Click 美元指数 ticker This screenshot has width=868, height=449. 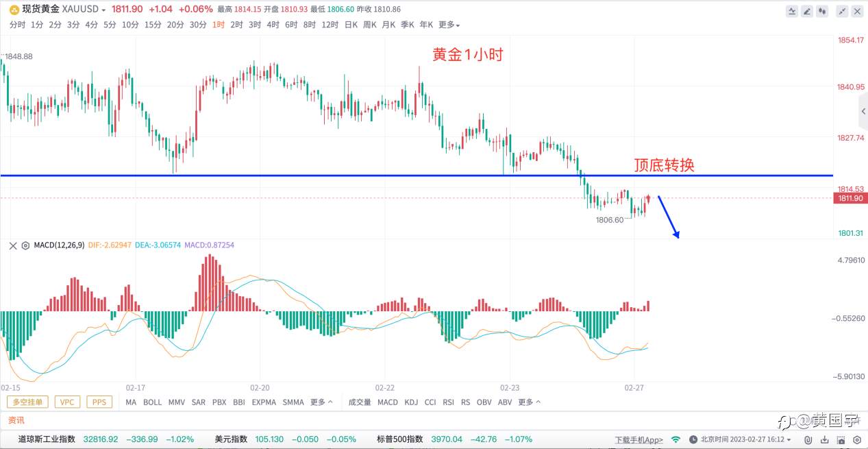click(232, 439)
